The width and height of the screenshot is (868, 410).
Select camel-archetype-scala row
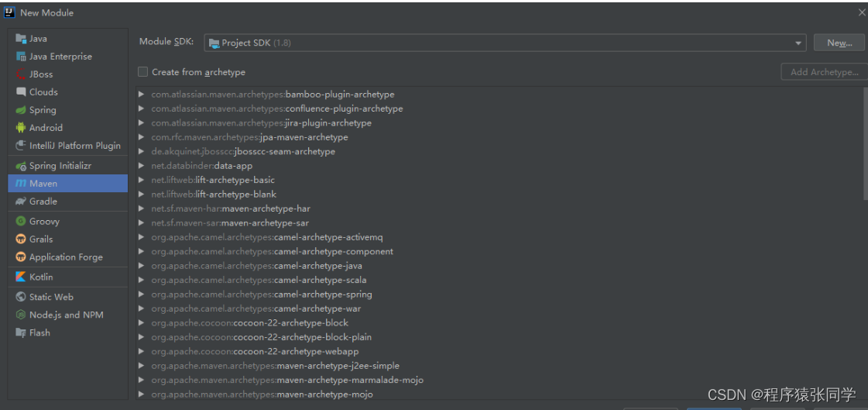point(499,280)
